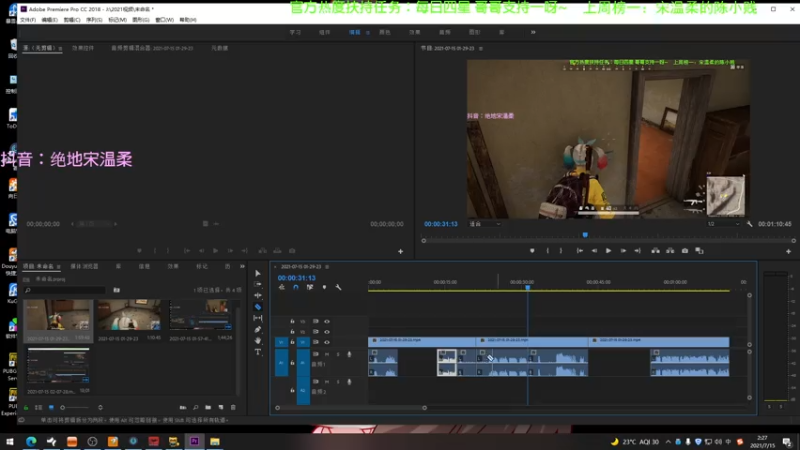The height and width of the screenshot is (450, 800).
Task: Open timeline sequence panel menu
Action: point(327,267)
